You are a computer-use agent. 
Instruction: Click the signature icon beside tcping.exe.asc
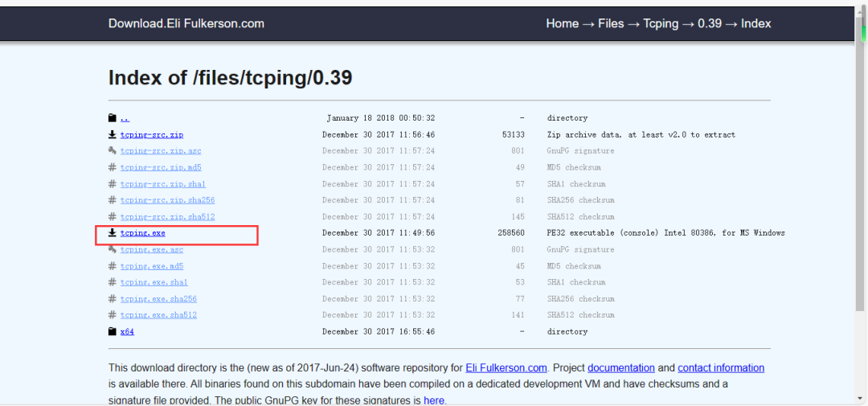113,250
